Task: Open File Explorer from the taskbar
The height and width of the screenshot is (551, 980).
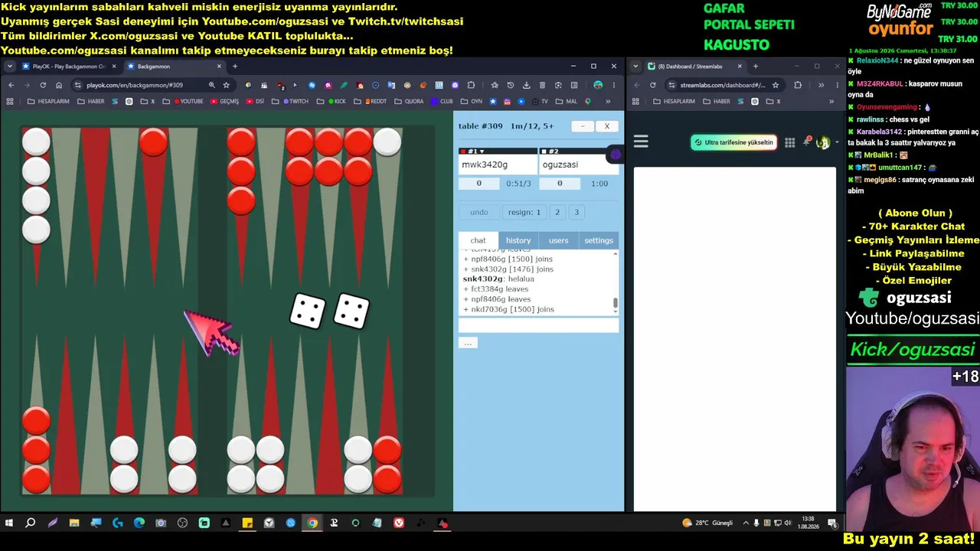Action: 74,523
